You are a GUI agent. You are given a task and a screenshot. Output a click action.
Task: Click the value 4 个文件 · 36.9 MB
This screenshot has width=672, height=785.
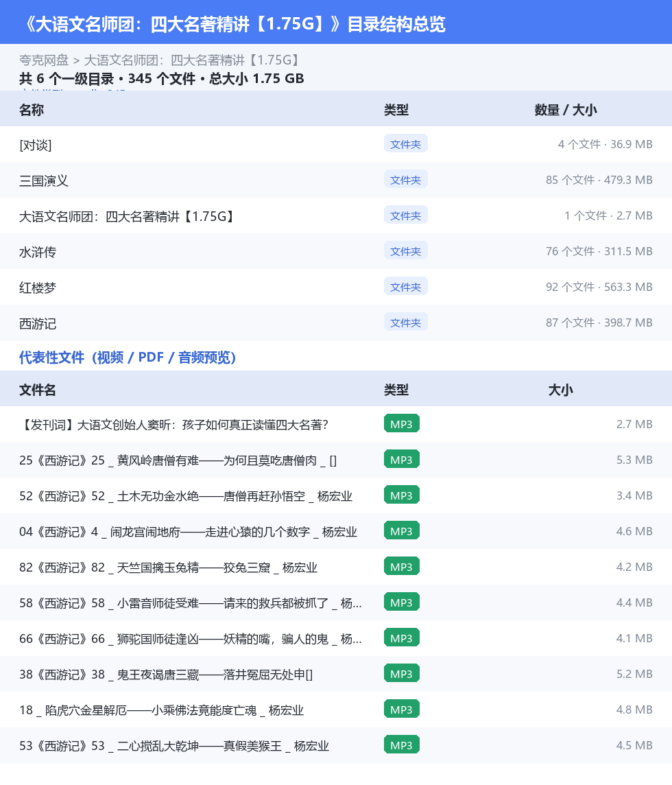click(605, 144)
